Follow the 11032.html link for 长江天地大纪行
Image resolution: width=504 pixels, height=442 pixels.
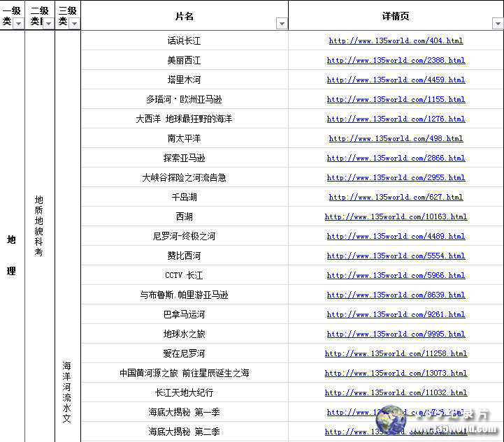tap(396, 393)
